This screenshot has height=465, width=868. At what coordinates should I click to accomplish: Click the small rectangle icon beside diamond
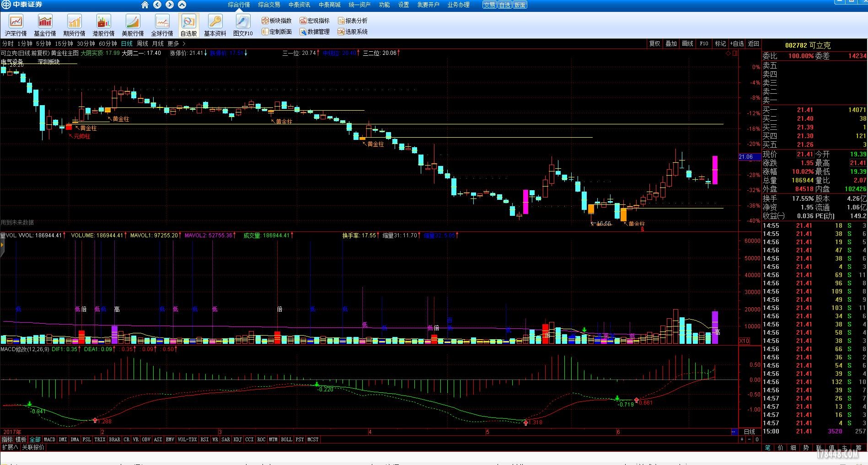(x=735, y=53)
